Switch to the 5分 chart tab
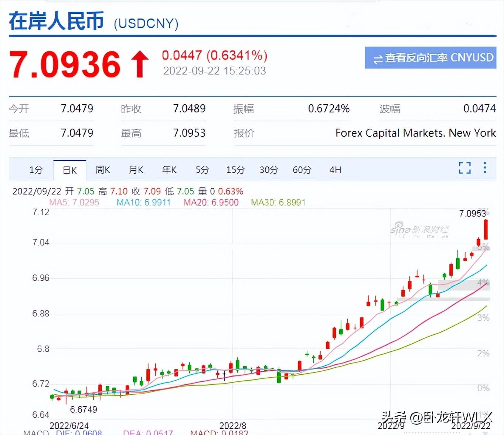504x435 pixels. 202,170
